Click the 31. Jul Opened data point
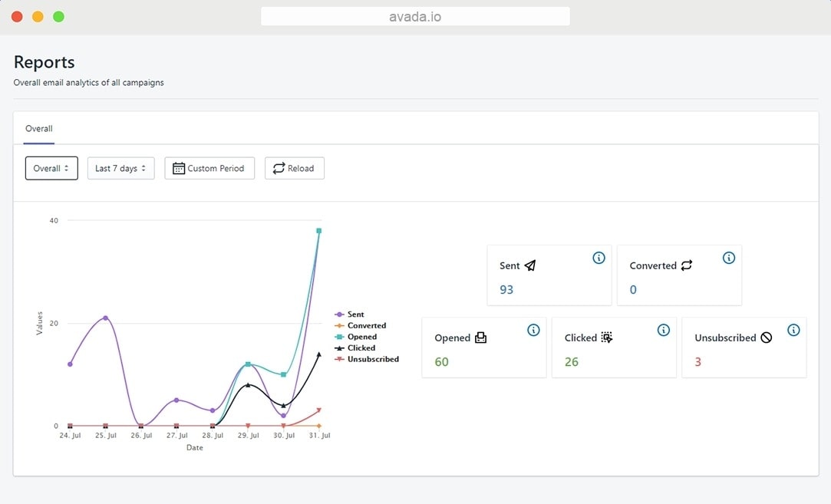The image size is (831, 504). [x=318, y=230]
